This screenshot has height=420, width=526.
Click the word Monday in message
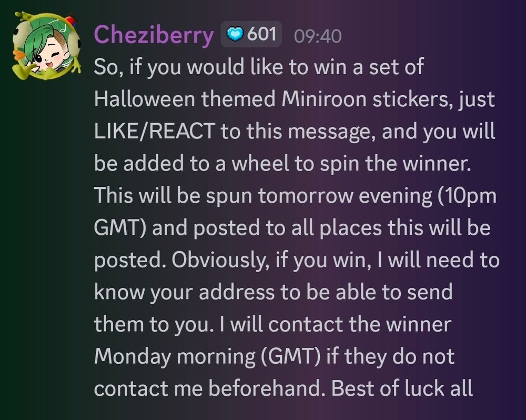133,356
